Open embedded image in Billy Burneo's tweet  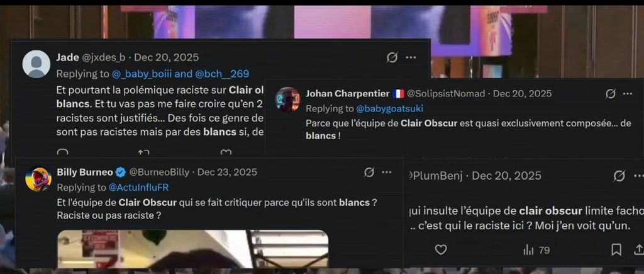pos(192,249)
